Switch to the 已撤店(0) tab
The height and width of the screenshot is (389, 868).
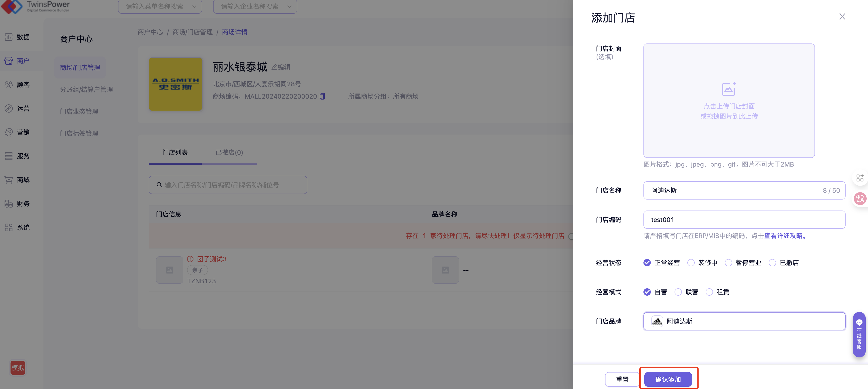pyautogui.click(x=229, y=152)
